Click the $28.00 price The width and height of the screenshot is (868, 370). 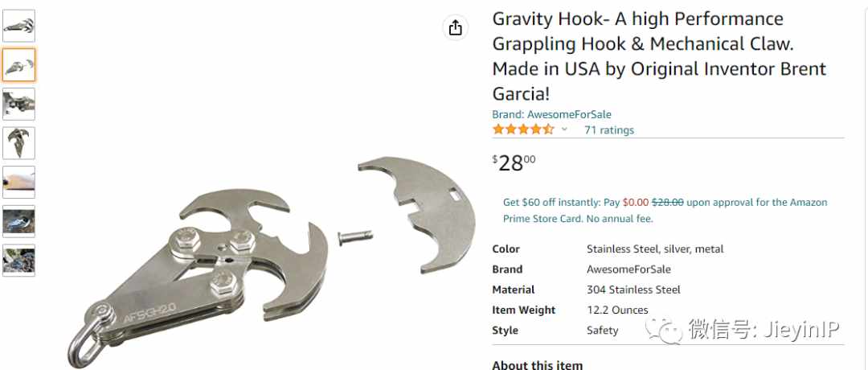(514, 163)
